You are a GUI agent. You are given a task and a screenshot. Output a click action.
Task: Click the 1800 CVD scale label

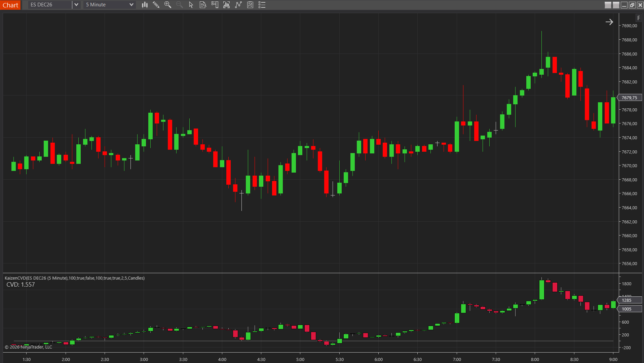coord(627,284)
